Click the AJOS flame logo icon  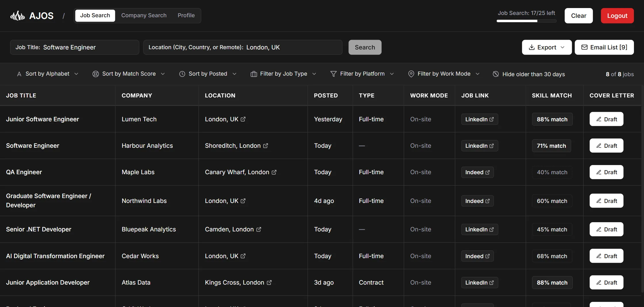[x=18, y=16]
